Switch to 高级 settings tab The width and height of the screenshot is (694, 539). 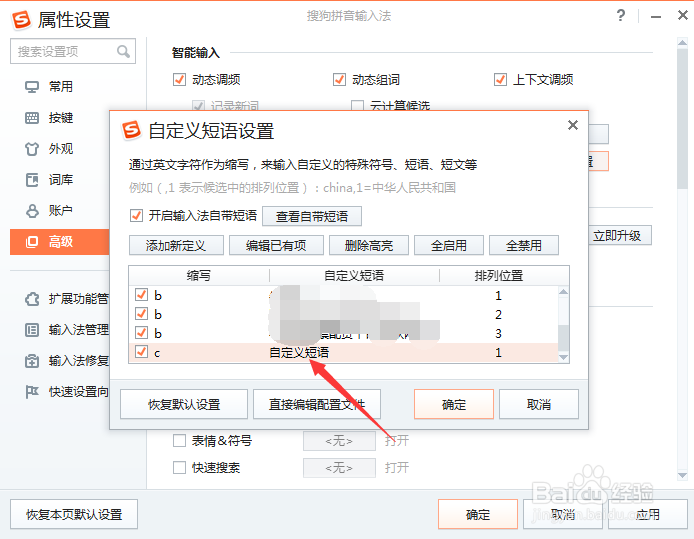61,242
